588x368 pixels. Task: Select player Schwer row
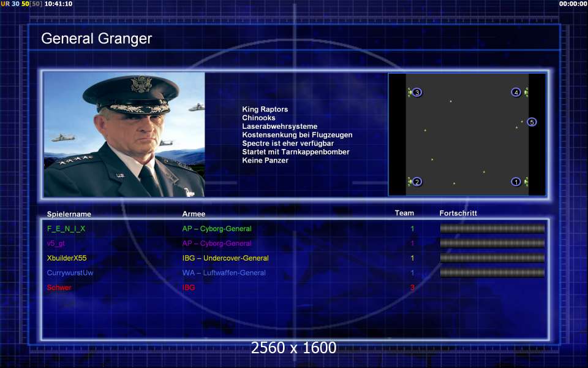click(295, 287)
